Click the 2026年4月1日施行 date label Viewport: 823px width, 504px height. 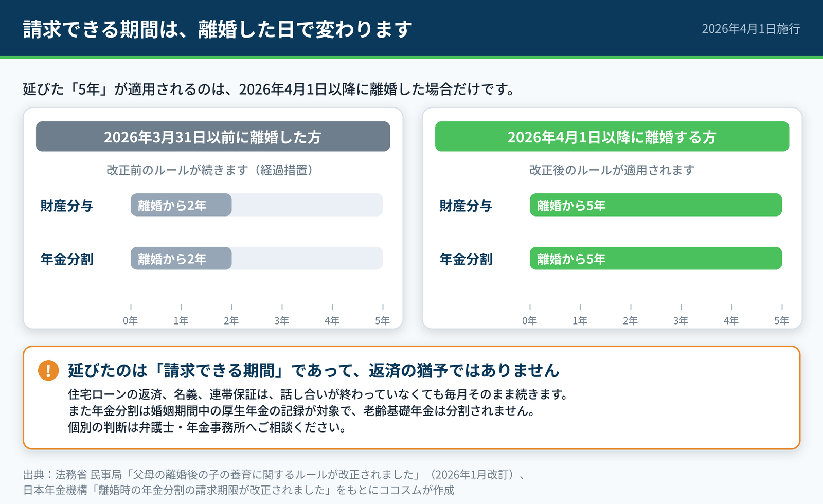(x=750, y=29)
